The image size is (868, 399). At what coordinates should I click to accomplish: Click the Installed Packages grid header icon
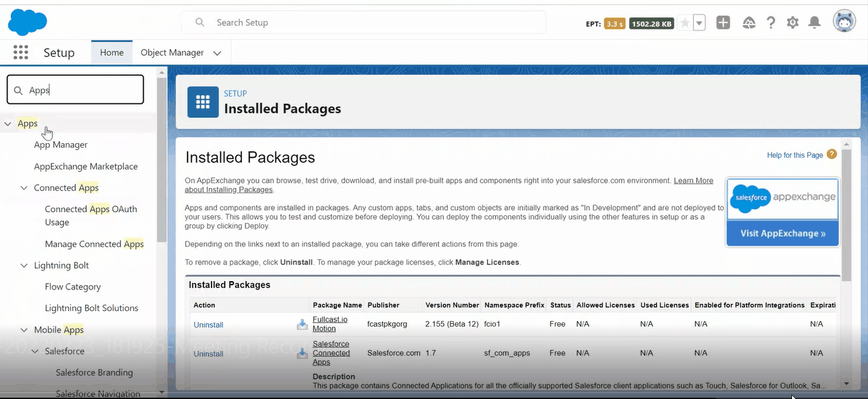coord(203,102)
